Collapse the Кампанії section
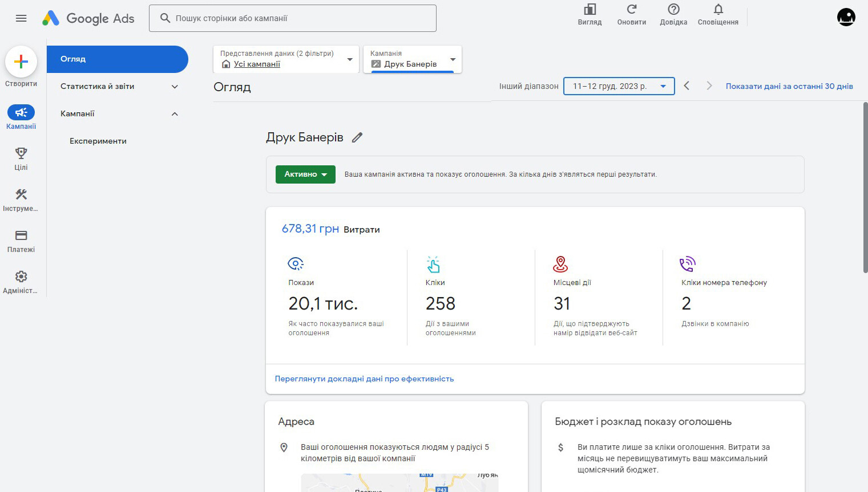Image resolution: width=868 pixels, height=492 pixels. coord(175,114)
